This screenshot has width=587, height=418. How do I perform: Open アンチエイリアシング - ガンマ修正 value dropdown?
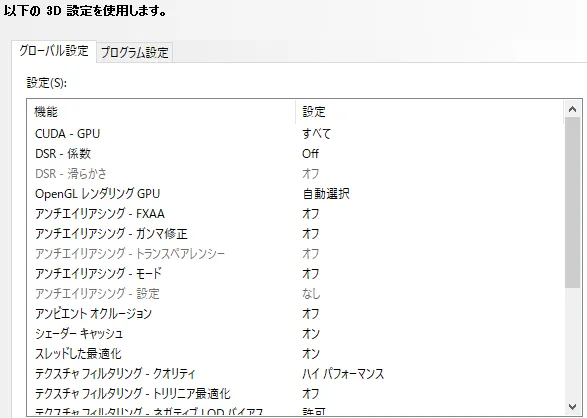(x=310, y=234)
